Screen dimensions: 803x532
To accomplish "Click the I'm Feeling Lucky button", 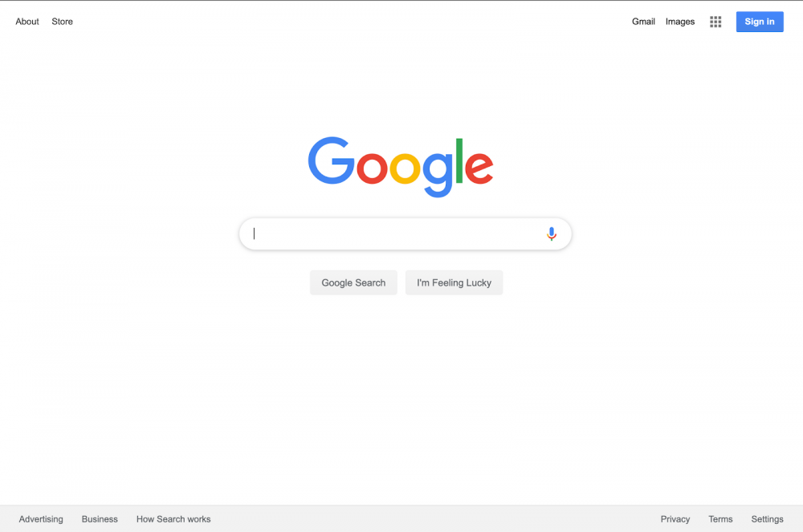I will click(x=454, y=283).
